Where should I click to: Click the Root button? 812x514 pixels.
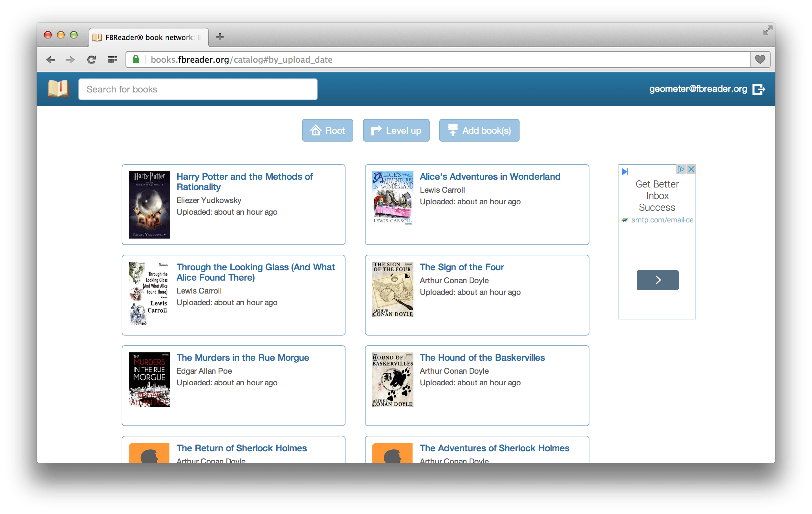(327, 130)
